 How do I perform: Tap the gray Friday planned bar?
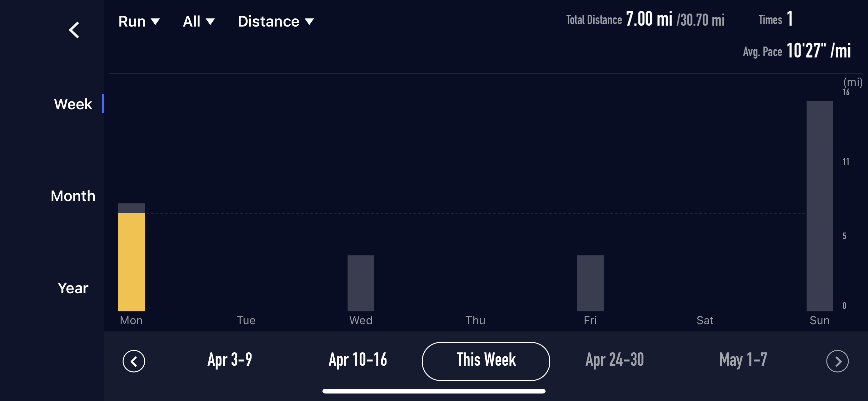[x=590, y=283]
